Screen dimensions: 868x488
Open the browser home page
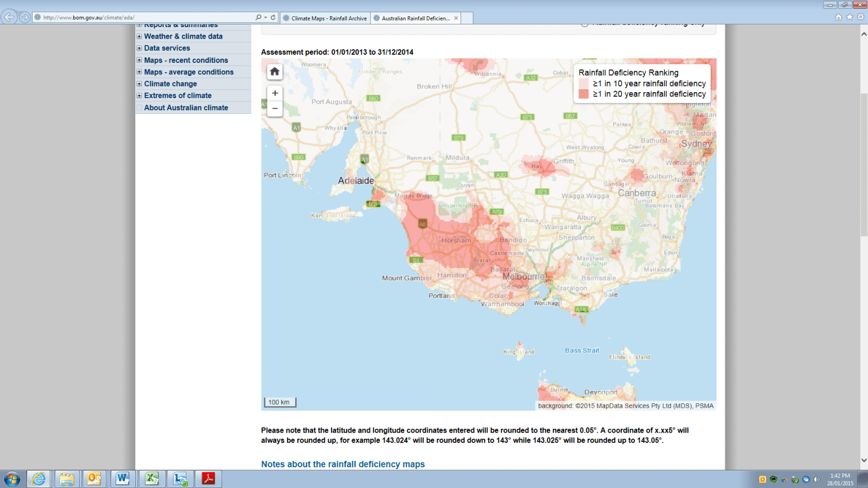pos(838,17)
